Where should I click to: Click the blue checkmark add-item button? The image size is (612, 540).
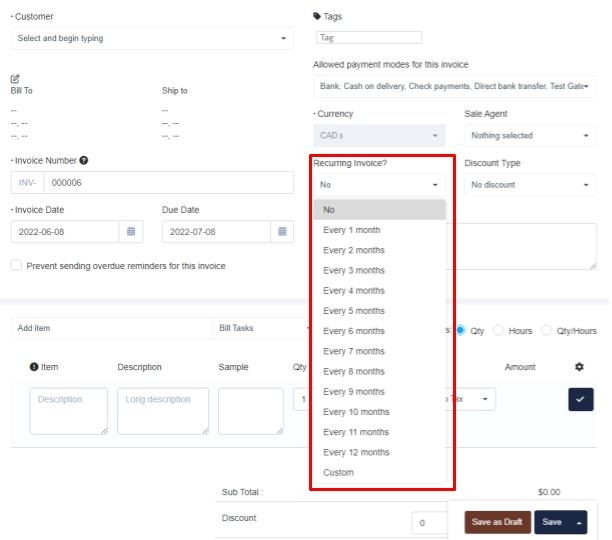coord(581,399)
